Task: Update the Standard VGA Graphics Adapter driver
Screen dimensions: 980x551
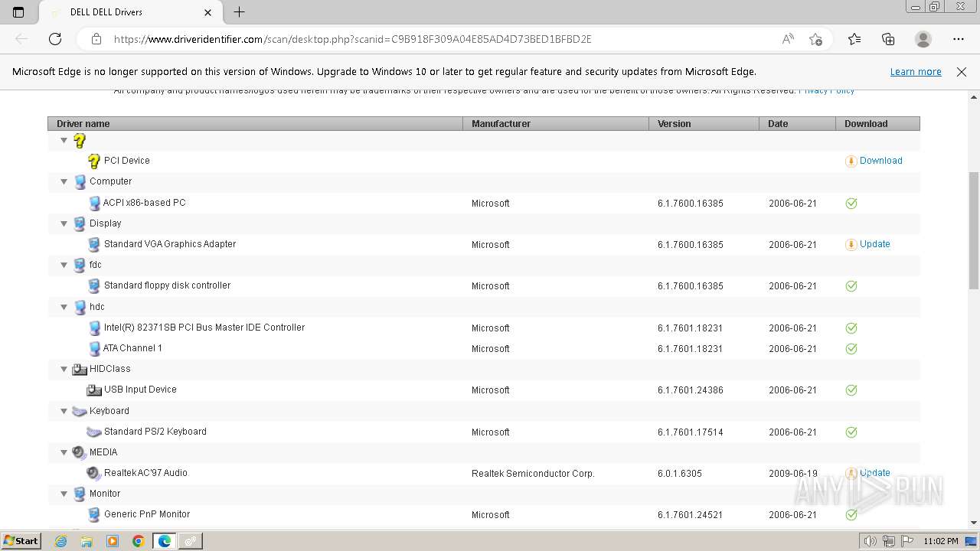Action: click(x=874, y=244)
